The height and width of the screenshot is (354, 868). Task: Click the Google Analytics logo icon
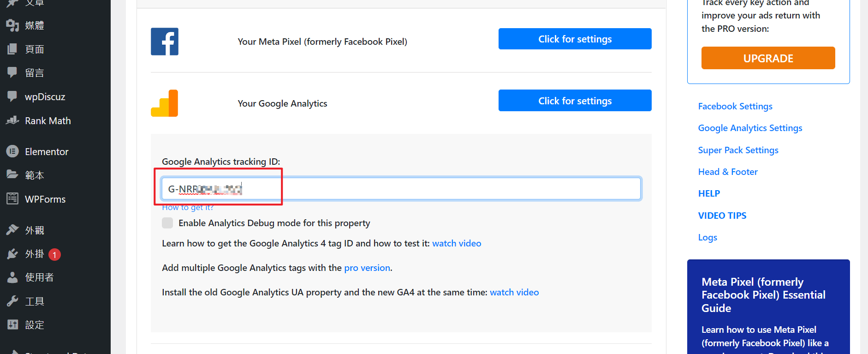tap(165, 103)
